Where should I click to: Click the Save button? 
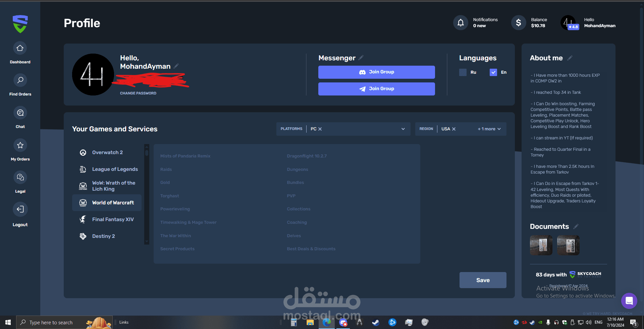coord(483,280)
